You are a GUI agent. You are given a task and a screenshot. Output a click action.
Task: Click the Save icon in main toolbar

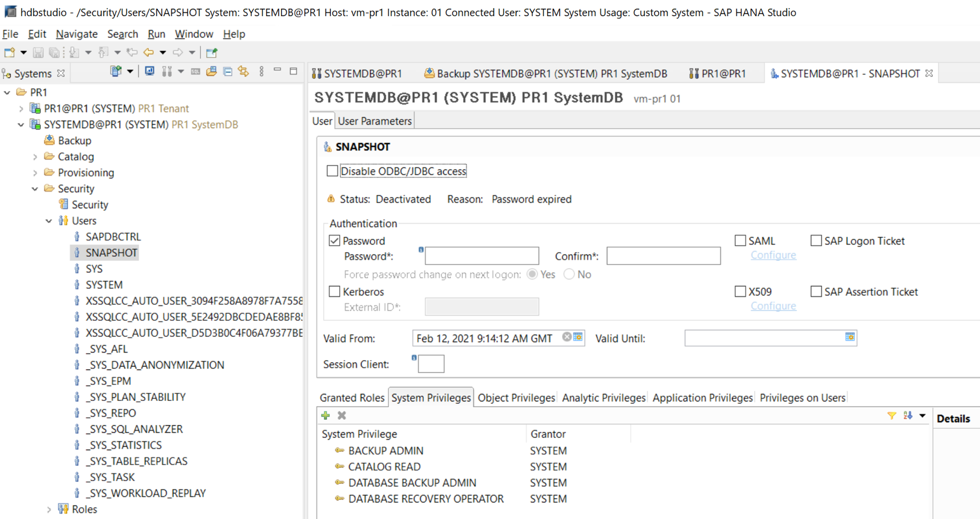click(x=38, y=53)
